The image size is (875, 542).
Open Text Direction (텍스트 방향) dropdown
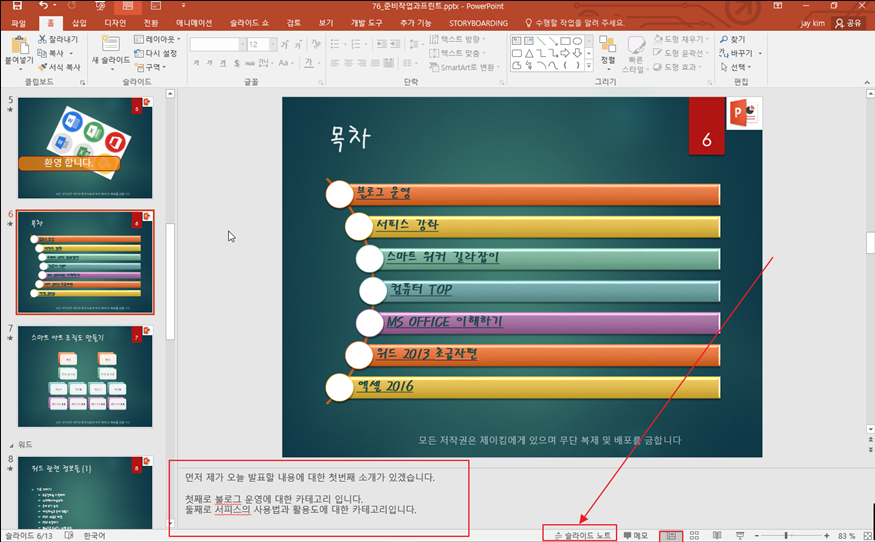[x=458, y=39]
